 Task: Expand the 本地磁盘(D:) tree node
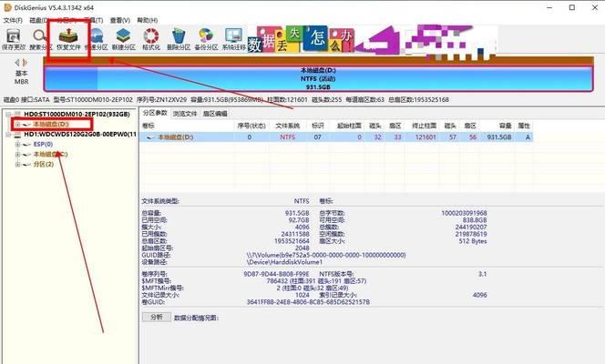(17, 125)
